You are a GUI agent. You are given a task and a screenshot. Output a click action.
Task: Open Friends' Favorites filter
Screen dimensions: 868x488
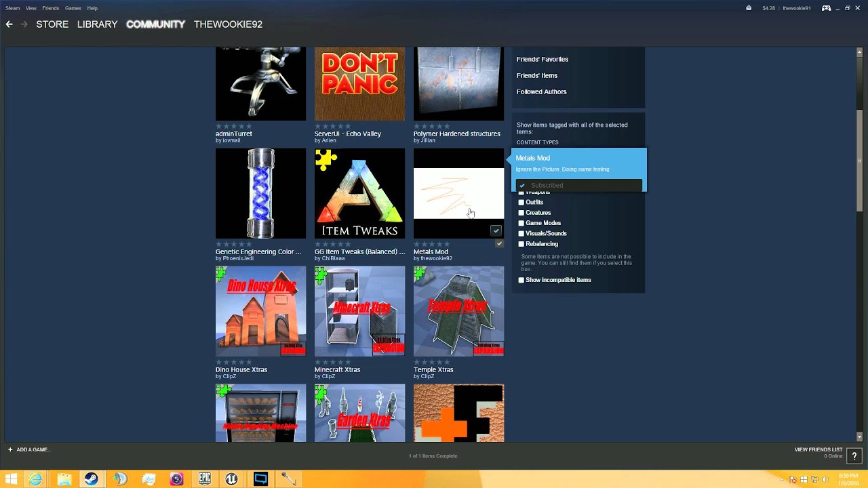click(542, 59)
